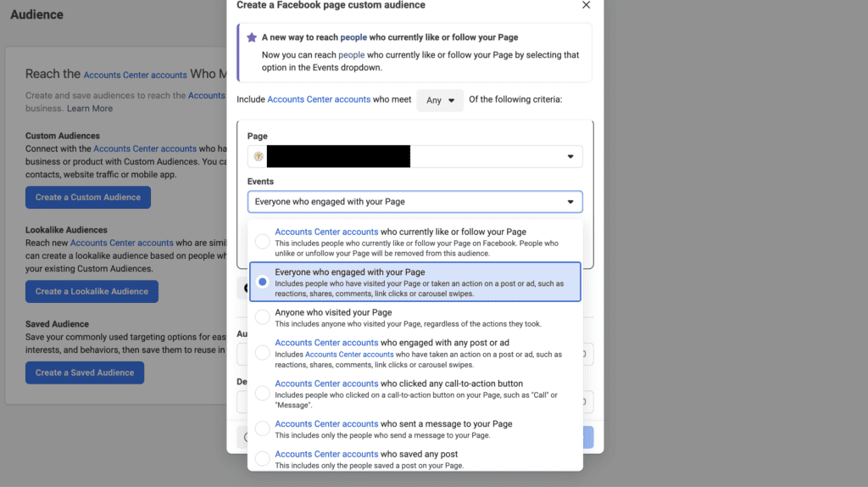Click the Events field label
Image resolution: width=868 pixels, height=487 pixels.
click(261, 182)
